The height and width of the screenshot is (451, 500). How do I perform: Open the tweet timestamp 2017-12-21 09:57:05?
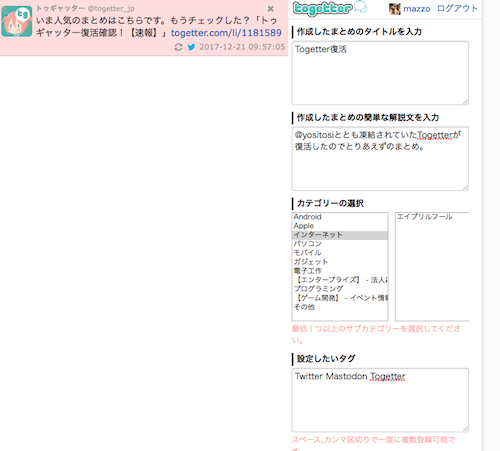242,47
